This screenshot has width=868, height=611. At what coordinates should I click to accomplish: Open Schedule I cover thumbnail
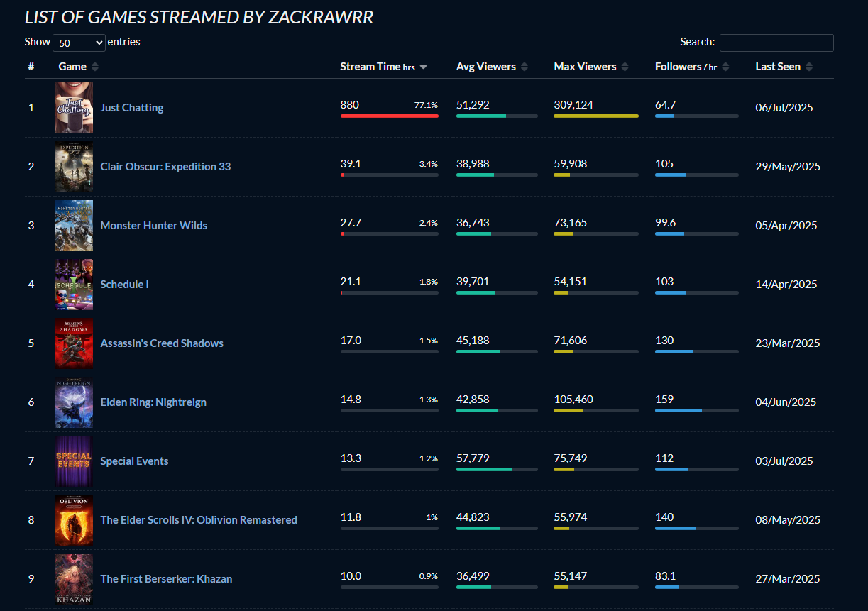74,285
